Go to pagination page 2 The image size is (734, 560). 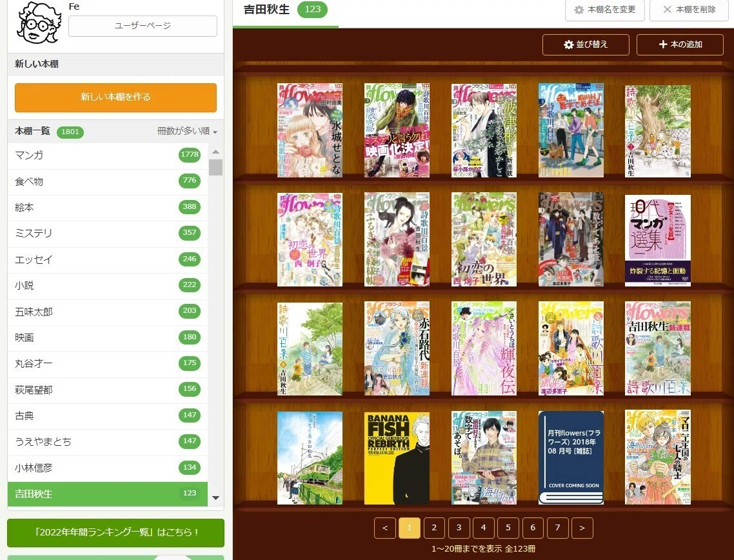435,528
